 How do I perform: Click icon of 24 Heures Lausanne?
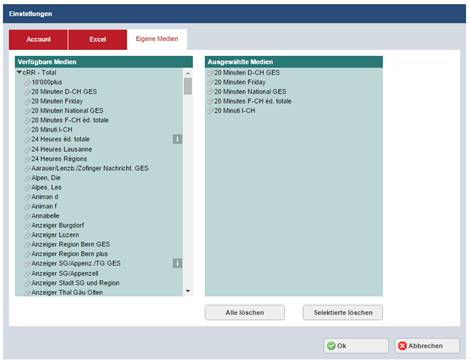point(27,150)
